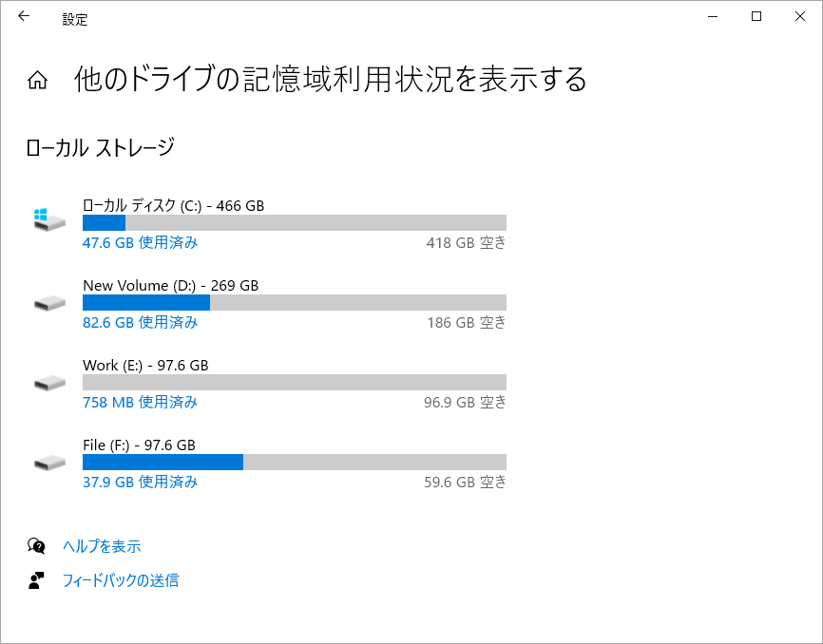Open 47.6 GB 使用済み details for C:
Image resolution: width=823 pixels, height=644 pixels.
140,243
